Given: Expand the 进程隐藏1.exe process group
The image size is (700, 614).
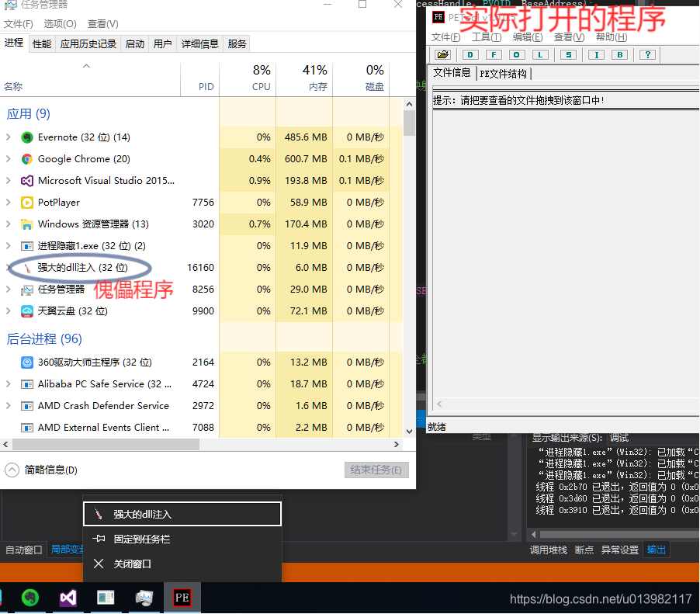Looking at the screenshot, I should [8, 246].
